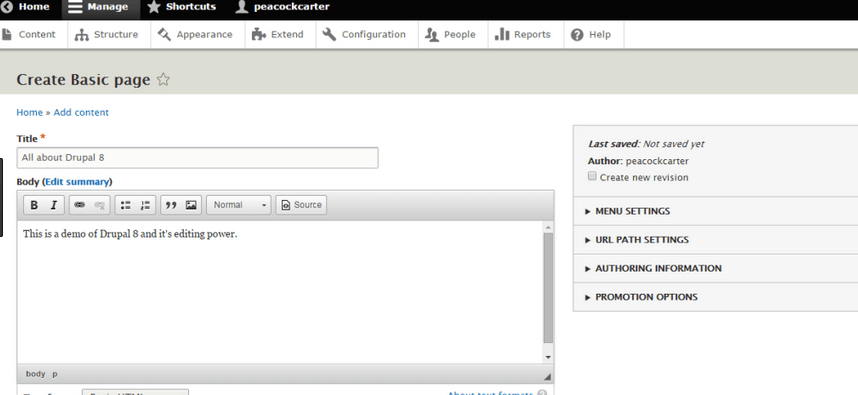Open the Normal paragraph format dropdown

[x=239, y=205]
